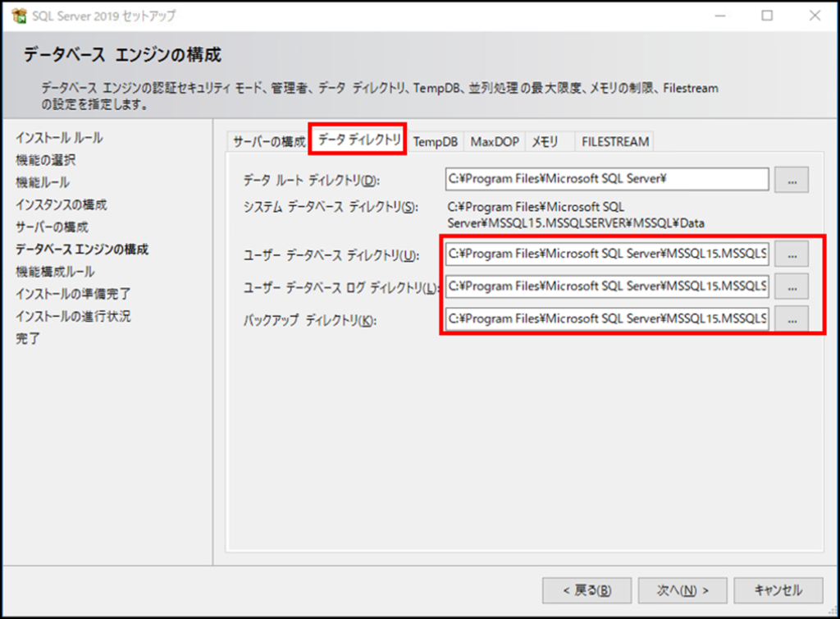Select the データ ディレクトリ tab
The image size is (840, 619).
359,140
